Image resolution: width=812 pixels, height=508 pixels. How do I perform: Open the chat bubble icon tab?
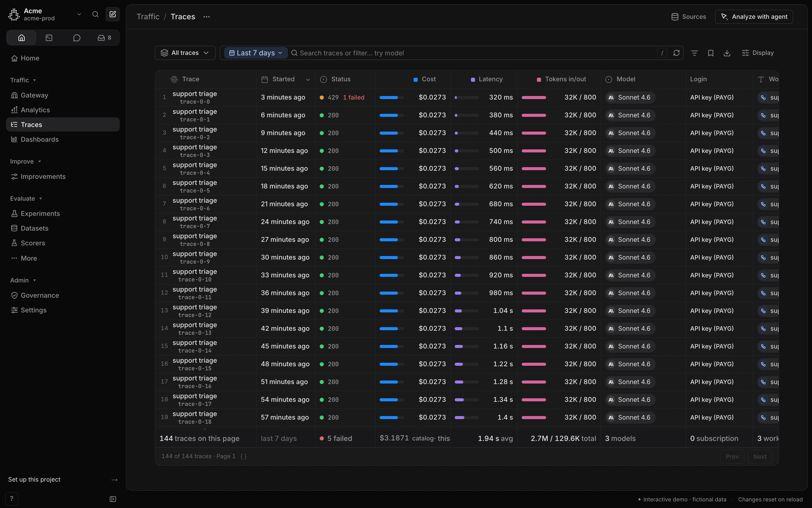[76, 38]
